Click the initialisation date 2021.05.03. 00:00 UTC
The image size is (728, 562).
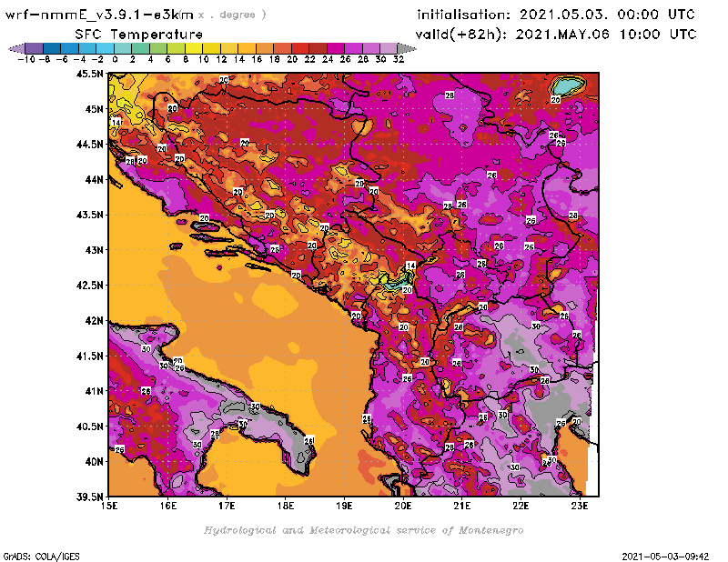click(x=607, y=15)
